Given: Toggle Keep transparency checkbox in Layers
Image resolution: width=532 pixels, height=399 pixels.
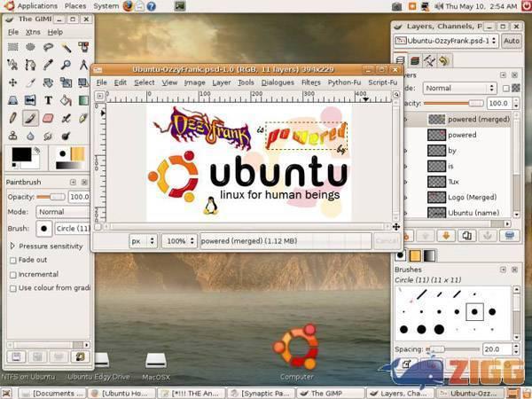Looking at the screenshot, I should click(506, 88).
